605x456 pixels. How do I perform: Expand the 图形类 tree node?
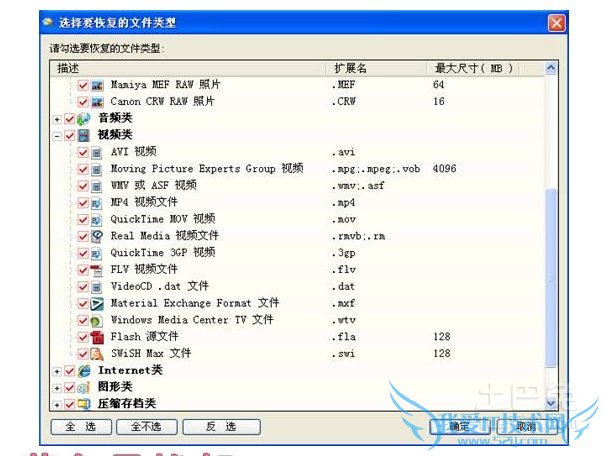[x=57, y=388]
